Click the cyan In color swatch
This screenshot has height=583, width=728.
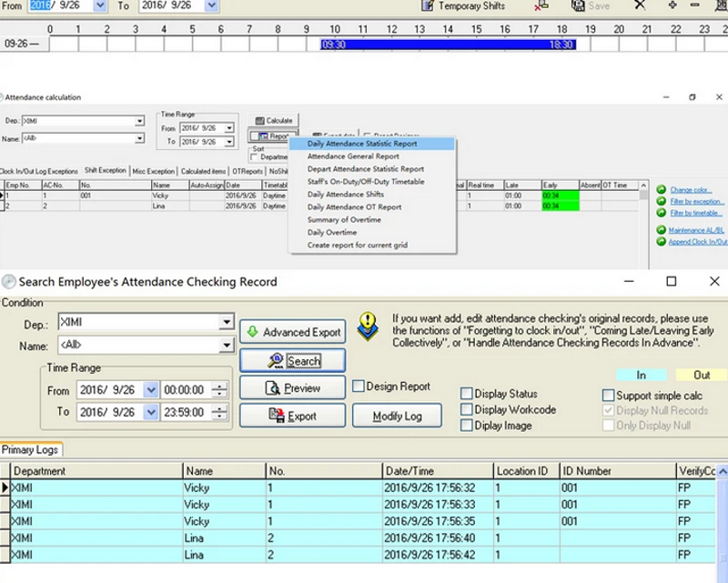tap(642, 375)
